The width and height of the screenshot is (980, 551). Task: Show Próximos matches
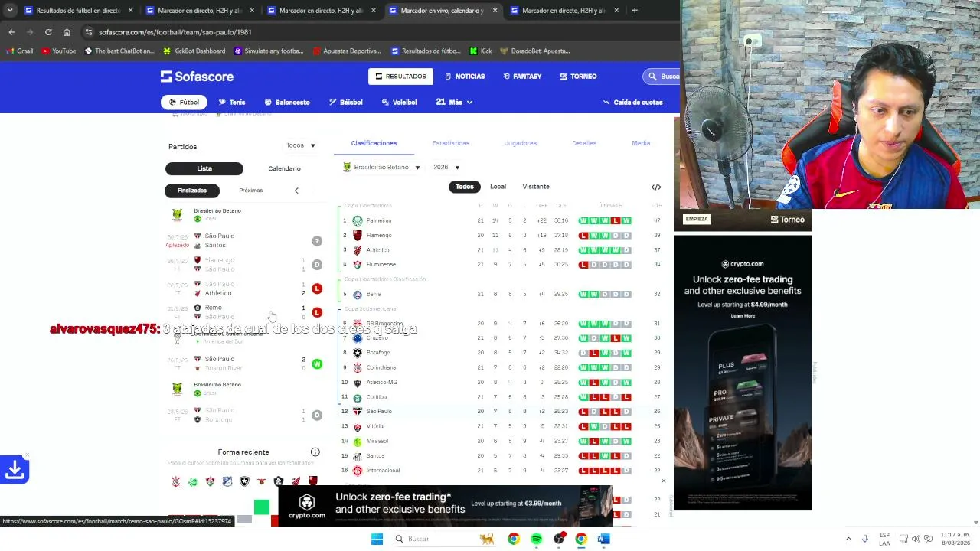coord(250,191)
